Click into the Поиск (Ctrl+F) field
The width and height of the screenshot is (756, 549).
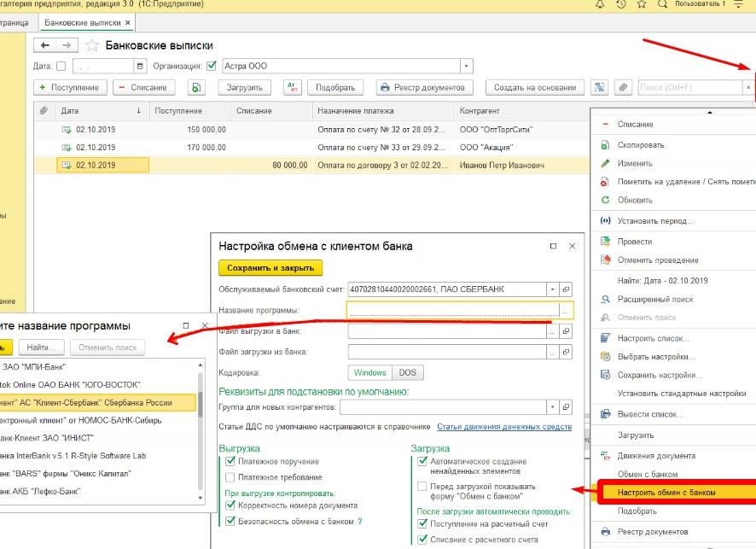coord(690,87)
